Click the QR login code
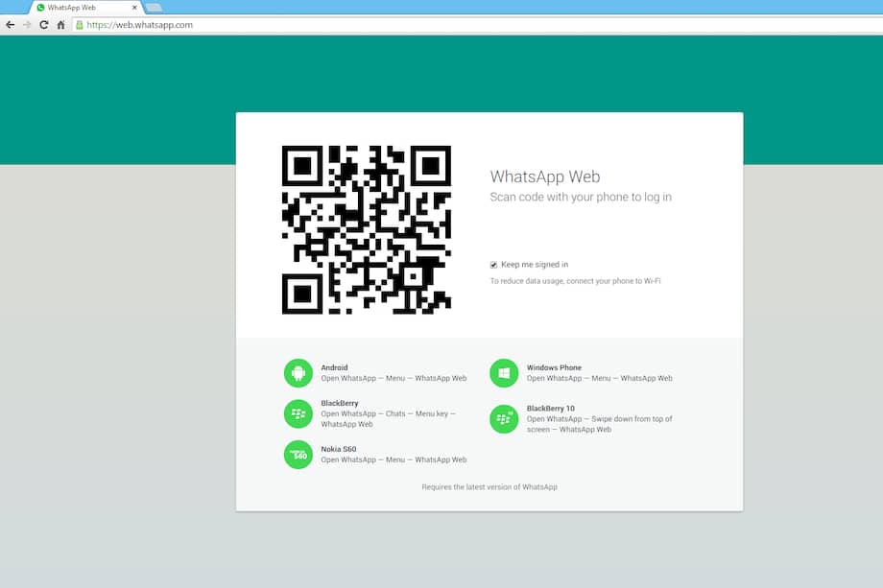 365,230
